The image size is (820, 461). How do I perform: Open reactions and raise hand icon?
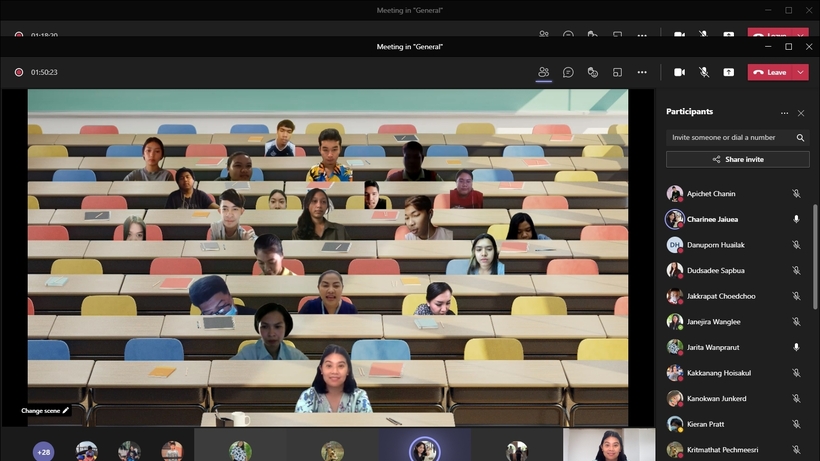[x=593, y=72]
